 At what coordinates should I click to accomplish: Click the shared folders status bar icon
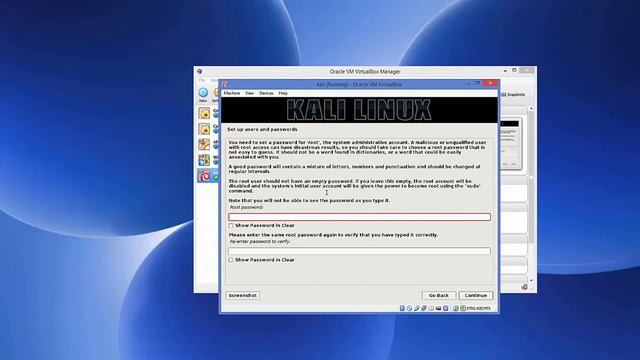coord(431,308)
